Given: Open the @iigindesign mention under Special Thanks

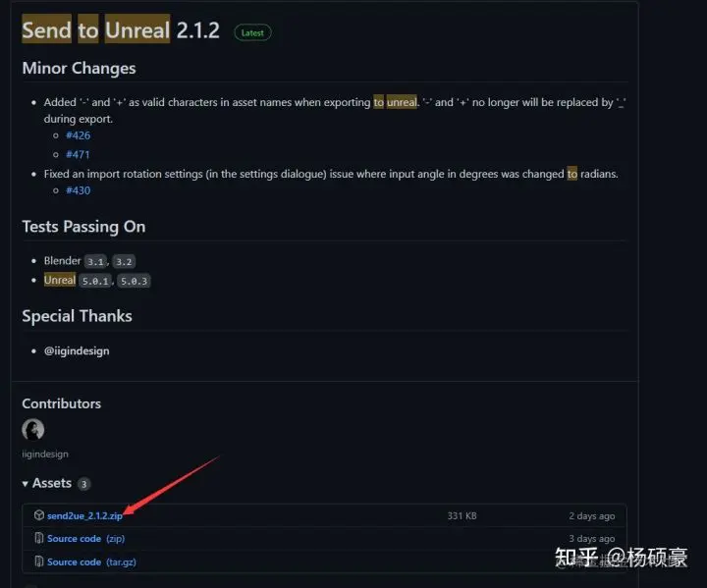Looking at the screenshot, I should click(77, 350).
